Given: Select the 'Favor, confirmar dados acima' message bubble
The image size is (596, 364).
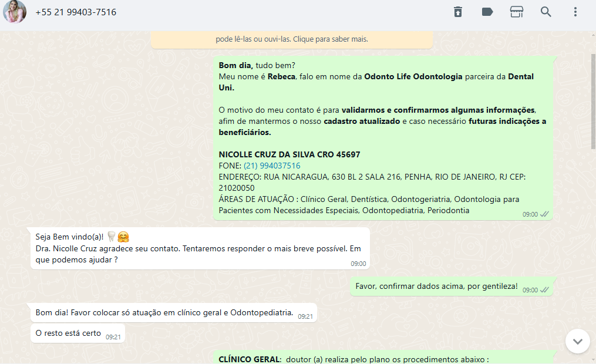Looking at the screenshot, I should 436,287.
